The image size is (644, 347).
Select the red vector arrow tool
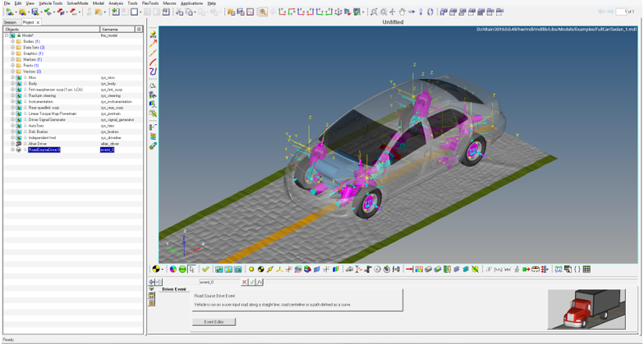(x=154, y=43)
